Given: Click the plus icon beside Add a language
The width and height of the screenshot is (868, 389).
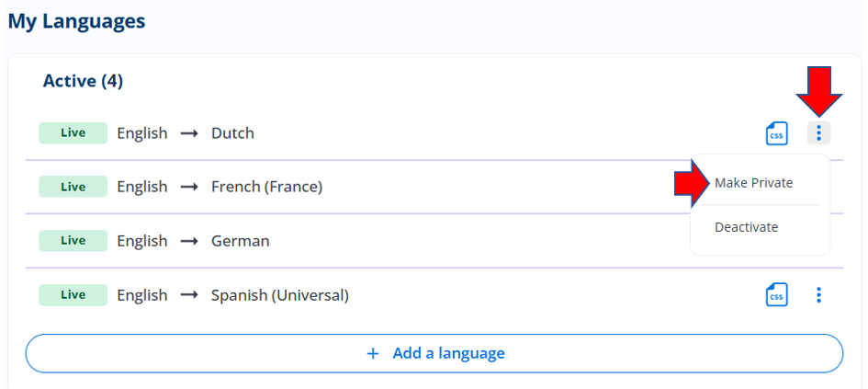Looking at the screenshot, I should [373, 353].
